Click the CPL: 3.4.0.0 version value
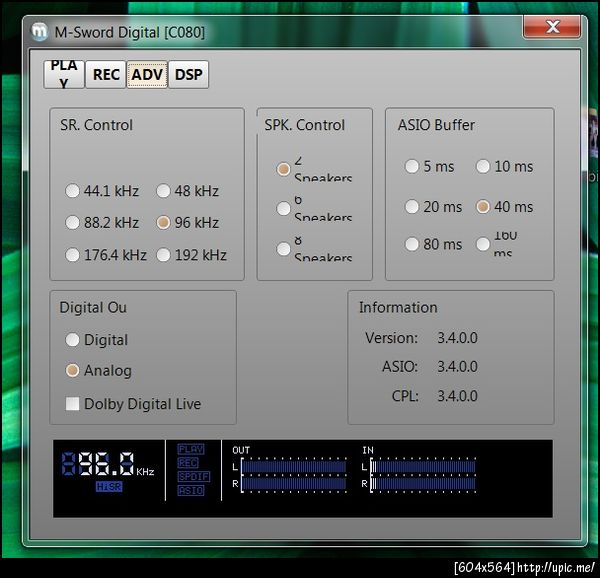This screenshot has width=600, height=578. point(457,396)
